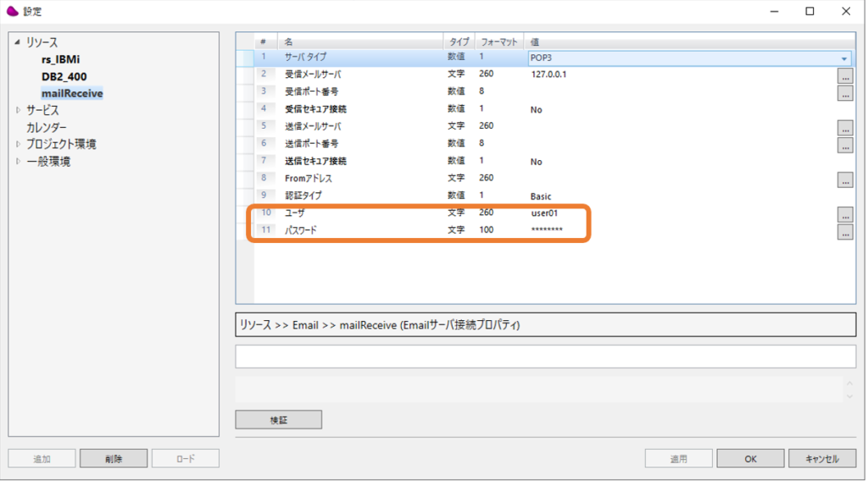Collapse the リソース tree node
Image resolution: width=868 pixels, height=481 pixels.
click(18, 42)
